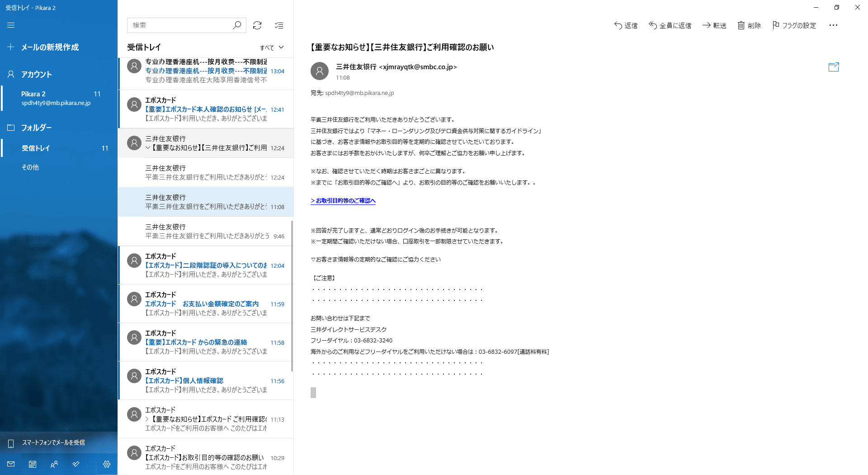
Task: Click avatar of エポスカード 10:29 email
Action: tap(134, 453)
